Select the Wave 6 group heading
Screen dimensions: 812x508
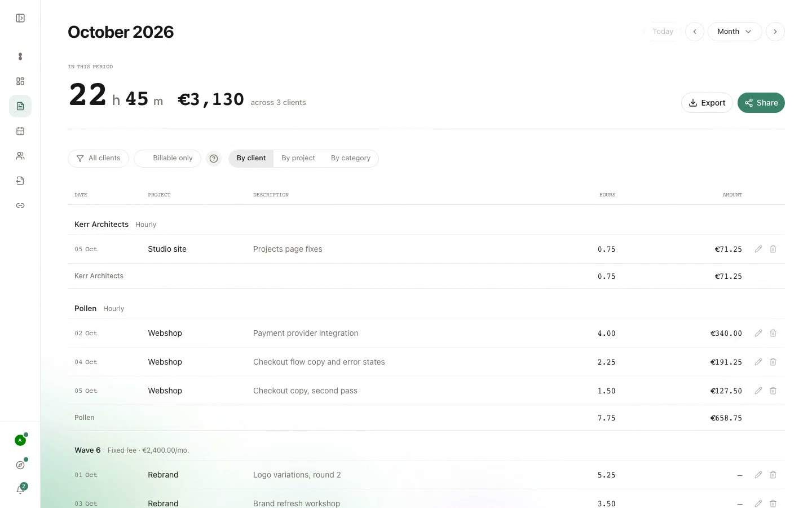(x=87, y=450)
